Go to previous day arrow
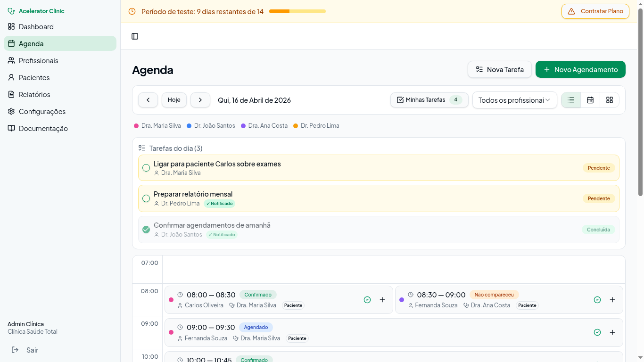 point(148,100)
